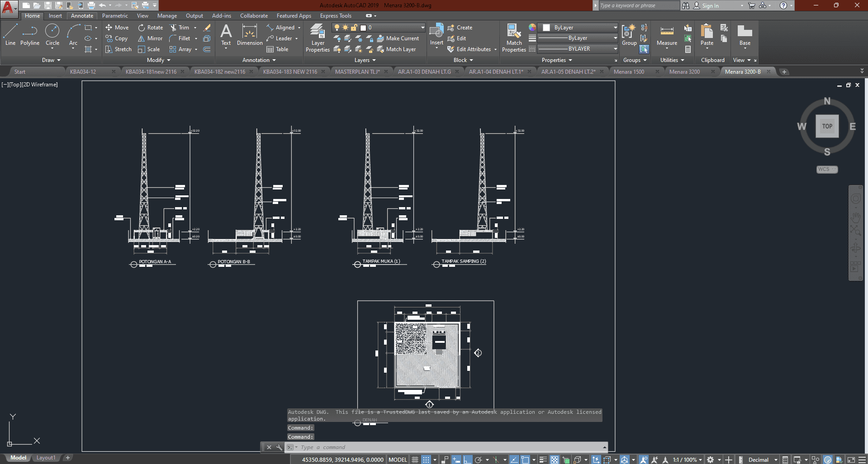Click the Stretch tool
The width and height of the screenshot is (868, 464).
119,49
